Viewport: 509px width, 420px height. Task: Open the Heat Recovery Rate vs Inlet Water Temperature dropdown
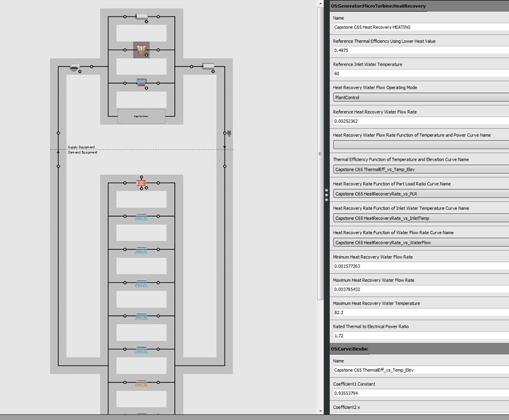(421, 218)
